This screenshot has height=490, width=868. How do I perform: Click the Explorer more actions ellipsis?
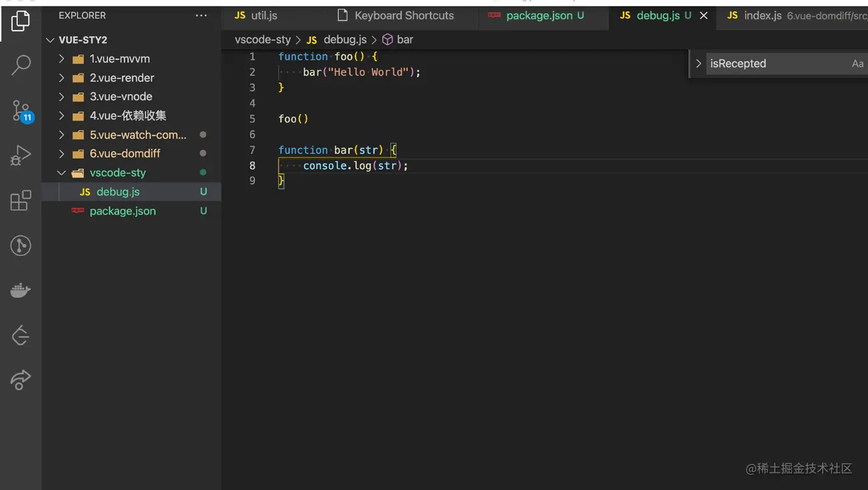[201, 15]
